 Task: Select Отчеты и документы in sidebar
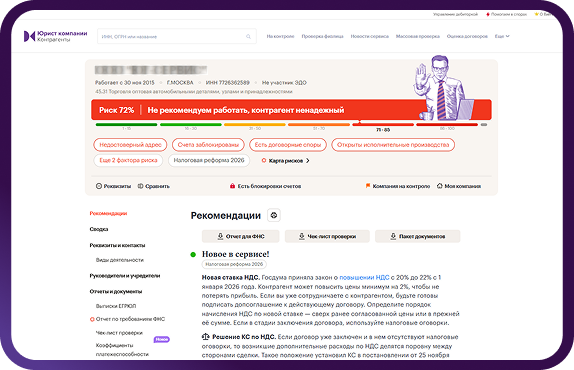coord(116,291)
